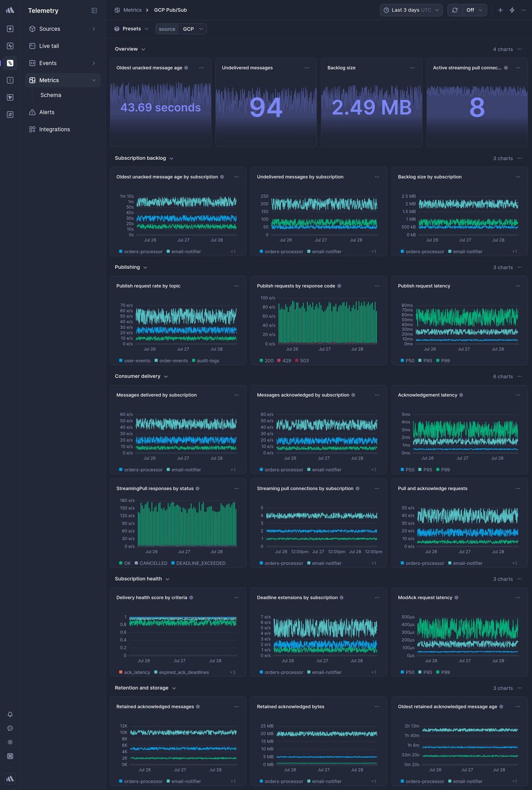Select Schema under Metrics
Screen dimensions: 532x790
pyautogui.click(x=51, y=95)
